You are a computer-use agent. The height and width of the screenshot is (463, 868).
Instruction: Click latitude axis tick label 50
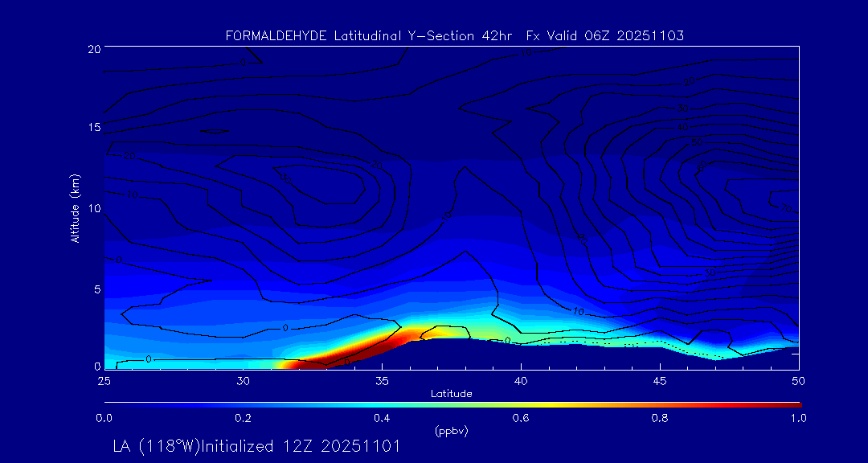point(799,381)
